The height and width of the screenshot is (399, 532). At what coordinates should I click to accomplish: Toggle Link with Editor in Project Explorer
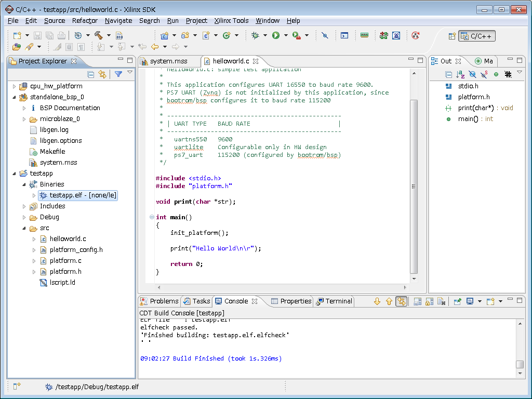coord(102,74)
